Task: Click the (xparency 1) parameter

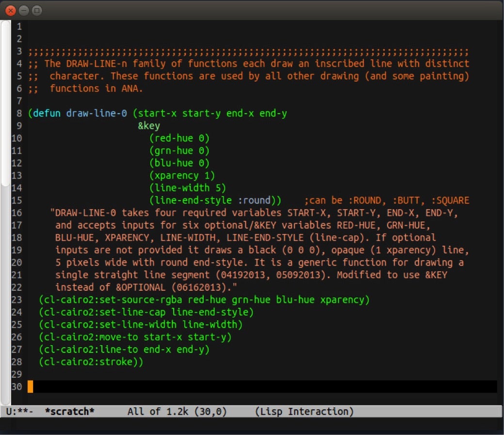Action: click(x=182, y=176)
